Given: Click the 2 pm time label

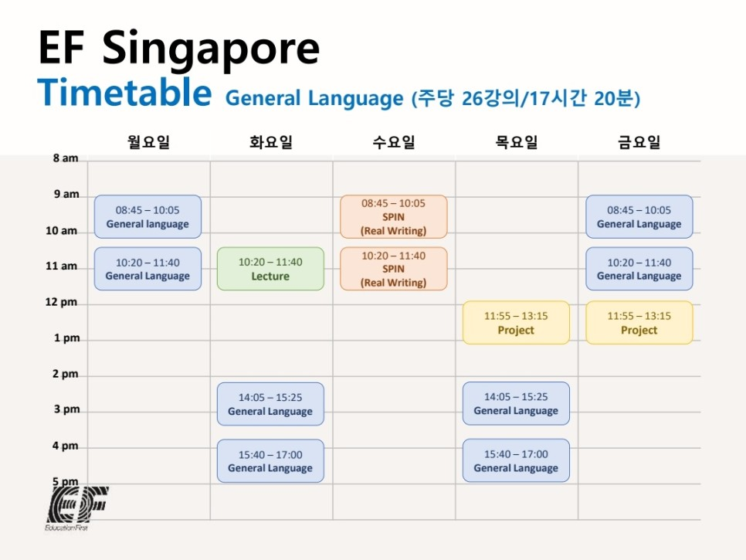Looking at the screenshot, I should [66, 374].
